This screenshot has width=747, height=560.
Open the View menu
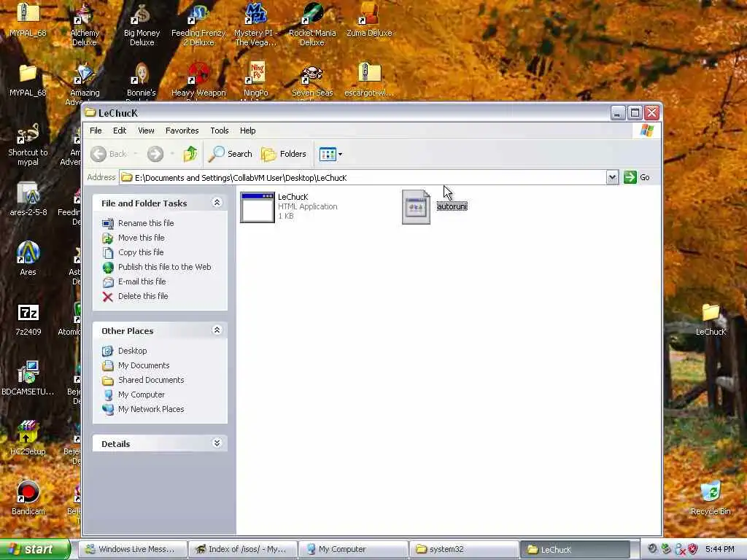(146, 131)
